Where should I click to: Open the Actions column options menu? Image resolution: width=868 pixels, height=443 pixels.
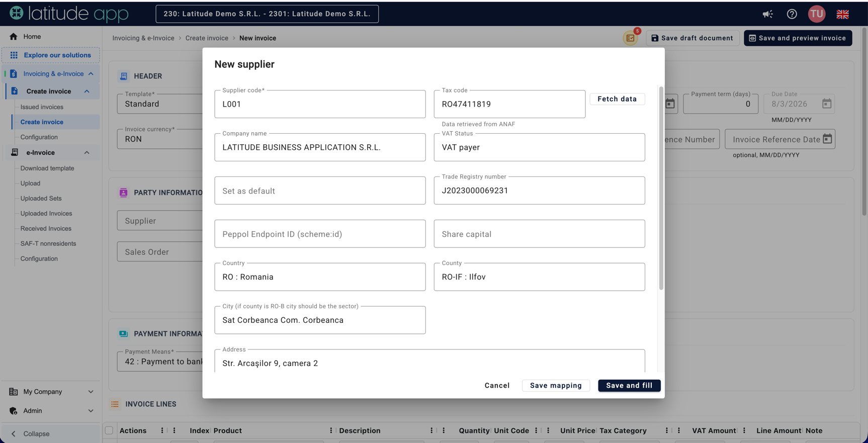click(162, 430)
